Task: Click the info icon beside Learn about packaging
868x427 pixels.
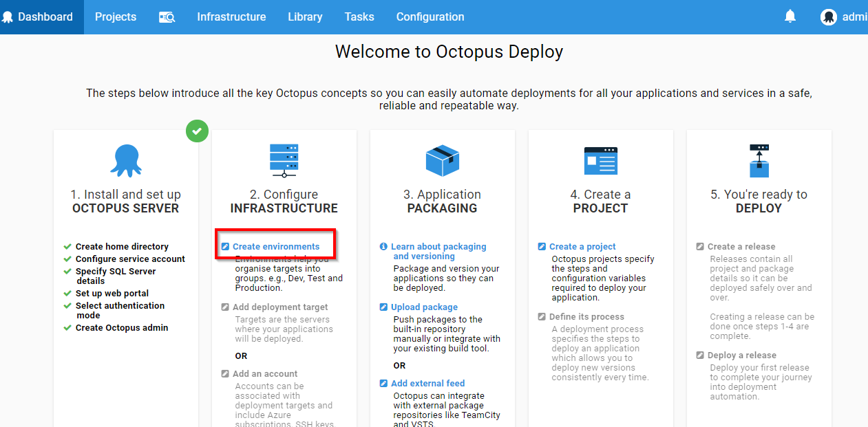Action: click(384, 246)
